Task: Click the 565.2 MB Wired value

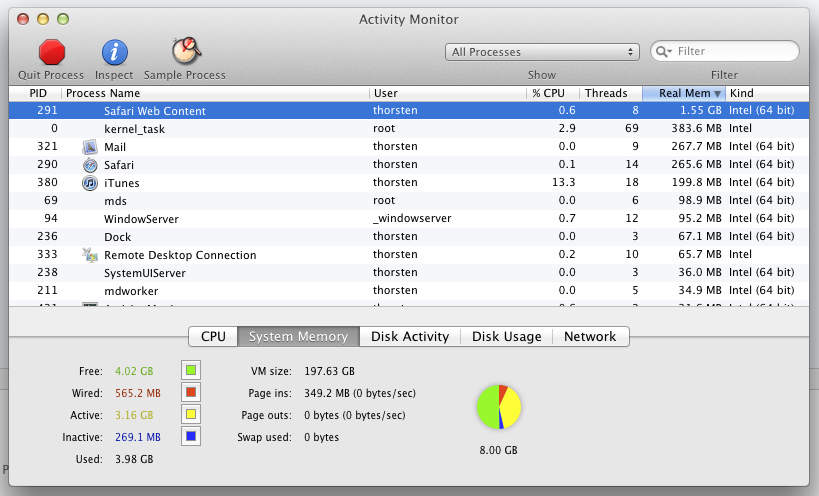Action: pyautogui.click(x=138, y=393)
